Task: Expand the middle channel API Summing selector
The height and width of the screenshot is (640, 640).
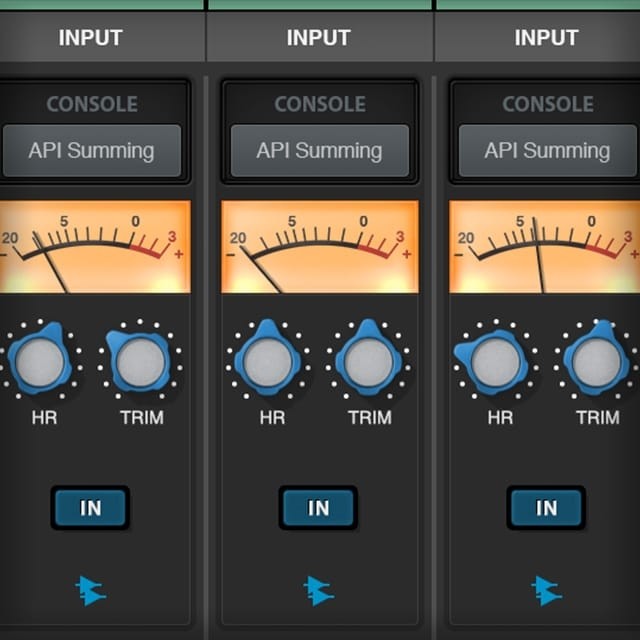Action: pyautogui.click(x=319, y=151)
